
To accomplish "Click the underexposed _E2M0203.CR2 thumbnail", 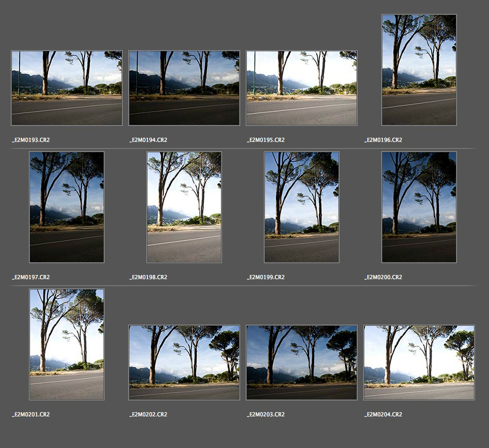I will (x=302, y=363).
